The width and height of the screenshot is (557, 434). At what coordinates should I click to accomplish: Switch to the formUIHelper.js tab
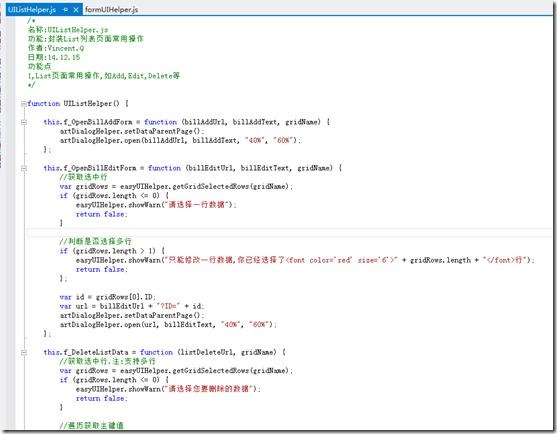point(111,10)
